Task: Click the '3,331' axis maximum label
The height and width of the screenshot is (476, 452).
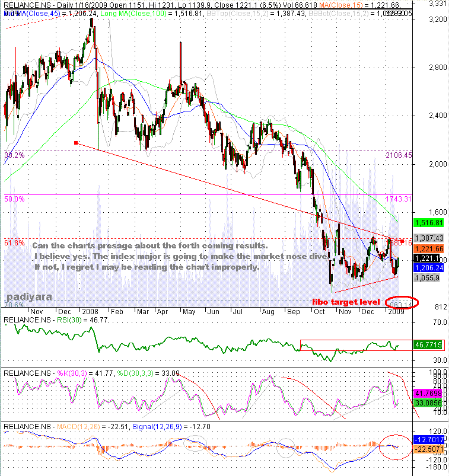Action: pyautogui.click(x=438, y=4)
